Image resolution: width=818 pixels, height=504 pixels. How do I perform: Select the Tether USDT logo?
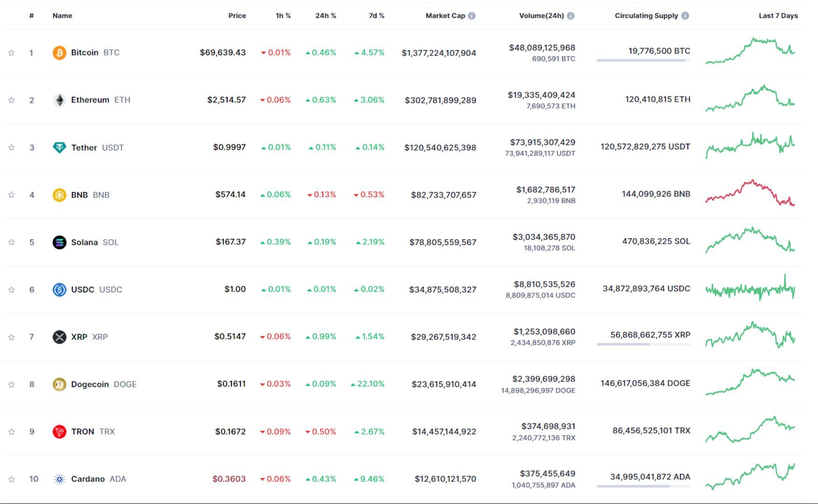59,147
